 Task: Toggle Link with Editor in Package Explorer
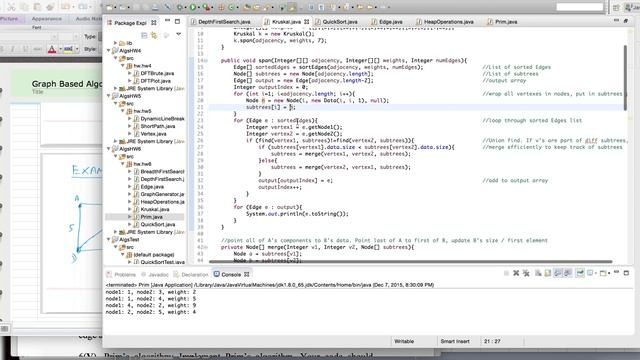(x=154, y=36)
